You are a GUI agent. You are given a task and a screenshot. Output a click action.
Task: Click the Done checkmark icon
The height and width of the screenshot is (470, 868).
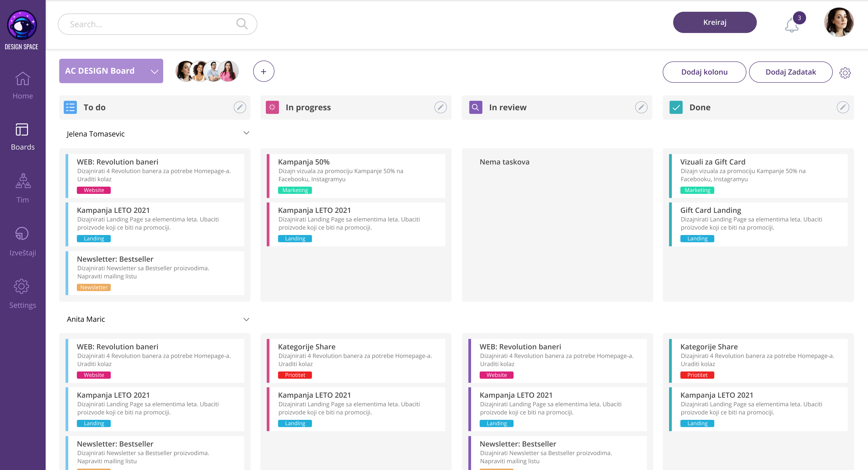[x=676, y=107]
